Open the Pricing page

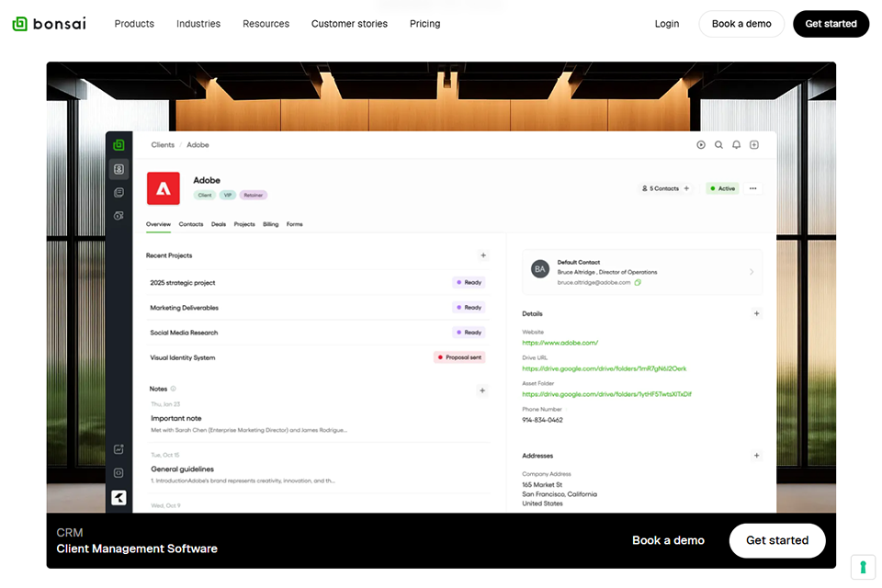tap(425, 24)
